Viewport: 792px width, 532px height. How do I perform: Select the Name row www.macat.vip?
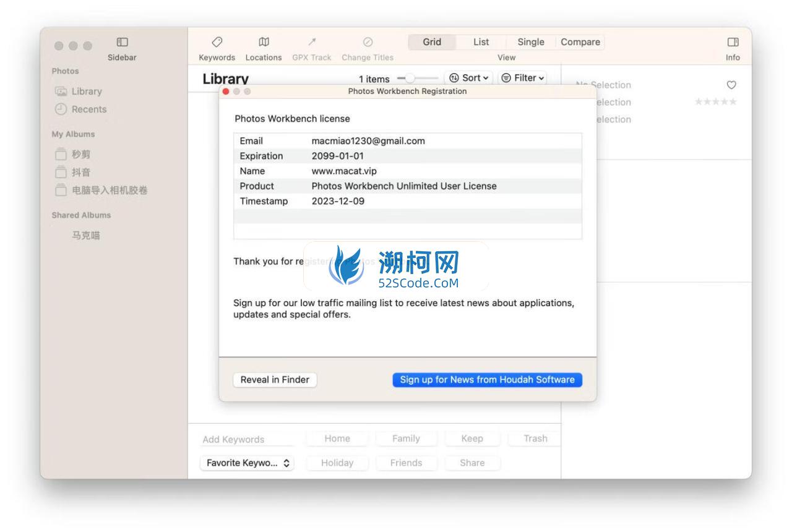[408, 171]
